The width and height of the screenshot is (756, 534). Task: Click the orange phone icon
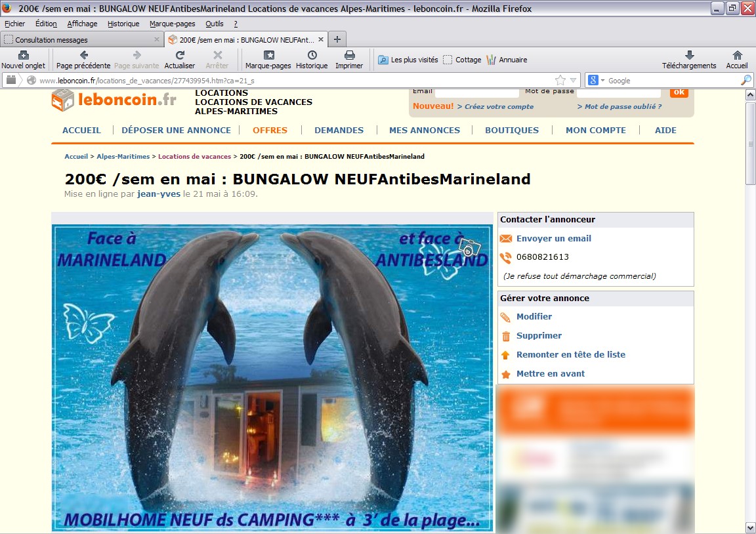(506, 258)
